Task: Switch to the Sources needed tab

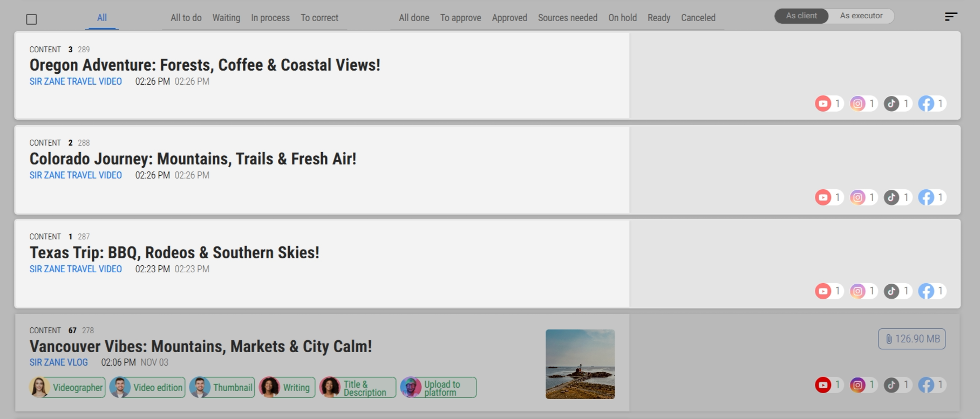Action: pyautogui.click(x=567, y=18)
